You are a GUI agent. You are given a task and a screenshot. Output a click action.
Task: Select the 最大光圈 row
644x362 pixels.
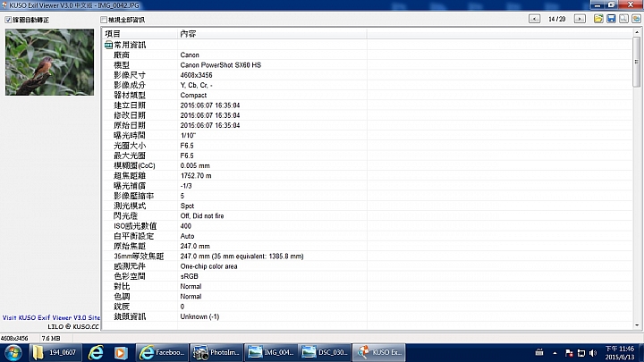point(367,156)
